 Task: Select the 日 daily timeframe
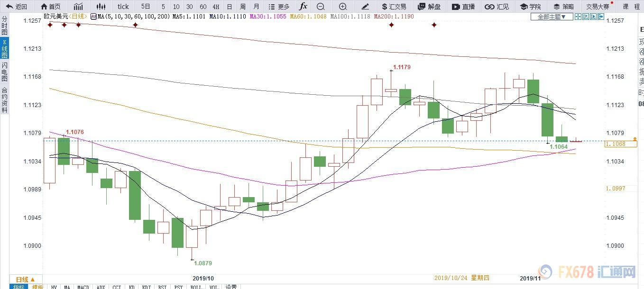230,7
